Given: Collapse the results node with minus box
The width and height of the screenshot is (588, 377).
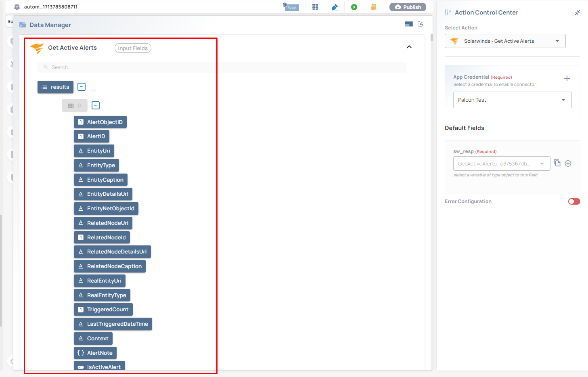Looking at the screenshot, I should click(x=82, y=87).
